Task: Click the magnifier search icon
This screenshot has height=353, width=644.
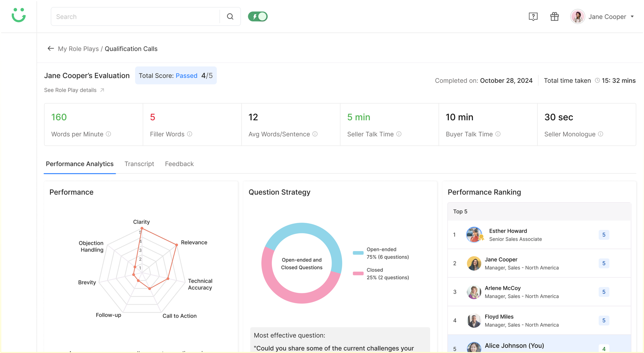Action: coord(230,17)
